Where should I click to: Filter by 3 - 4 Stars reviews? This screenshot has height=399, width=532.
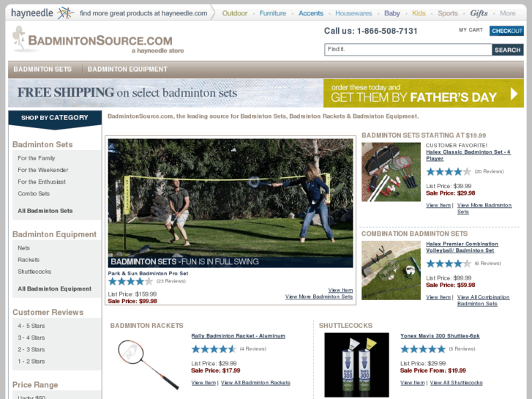[31, 338]
